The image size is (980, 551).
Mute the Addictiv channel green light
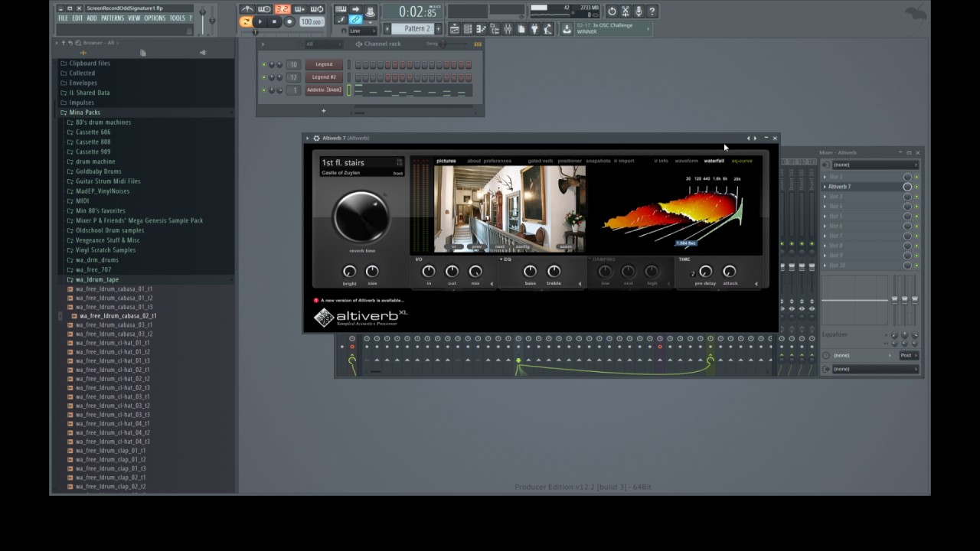264,90
